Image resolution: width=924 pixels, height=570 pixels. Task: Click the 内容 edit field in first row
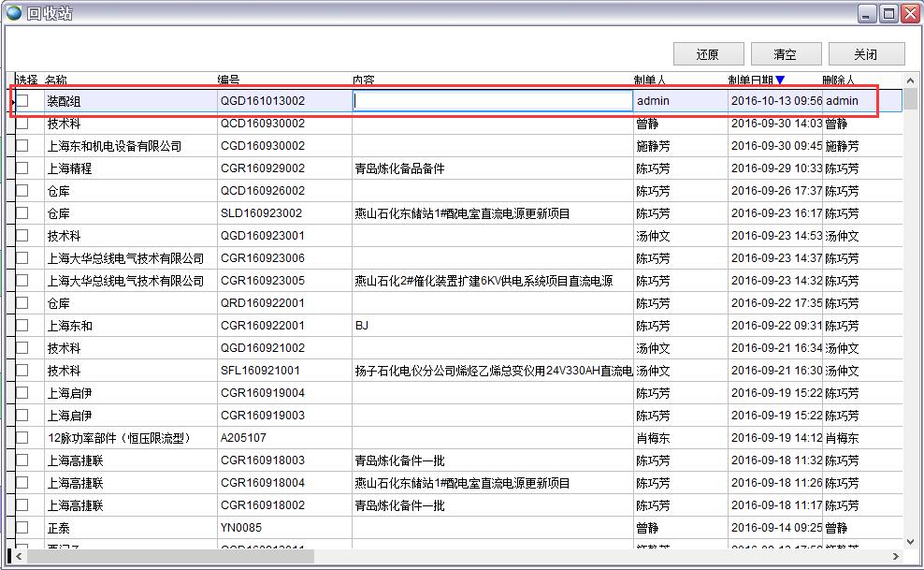click(493, 101)
